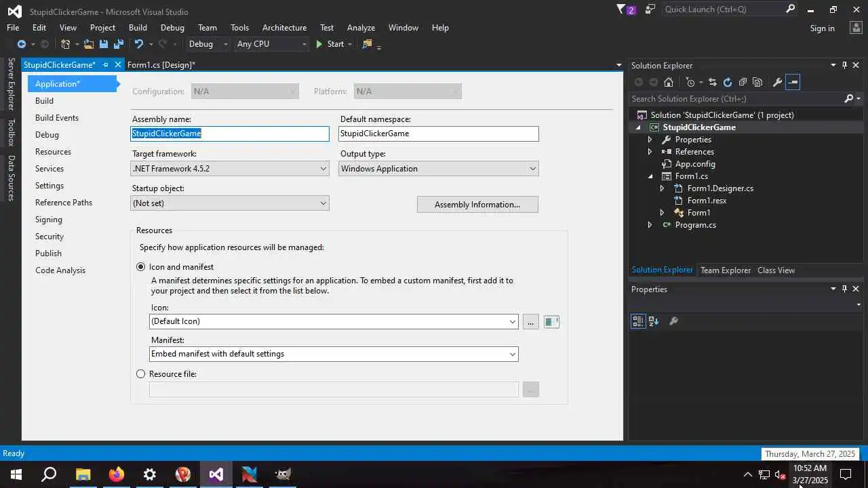Toggle the pin on the StupidClickerGame tab

[106, 65]
